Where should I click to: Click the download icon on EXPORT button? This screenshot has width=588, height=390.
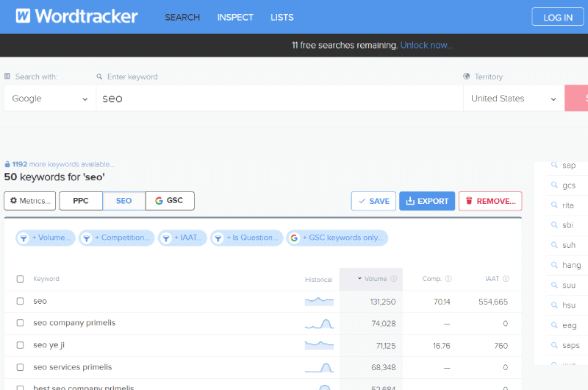[410, 201]
